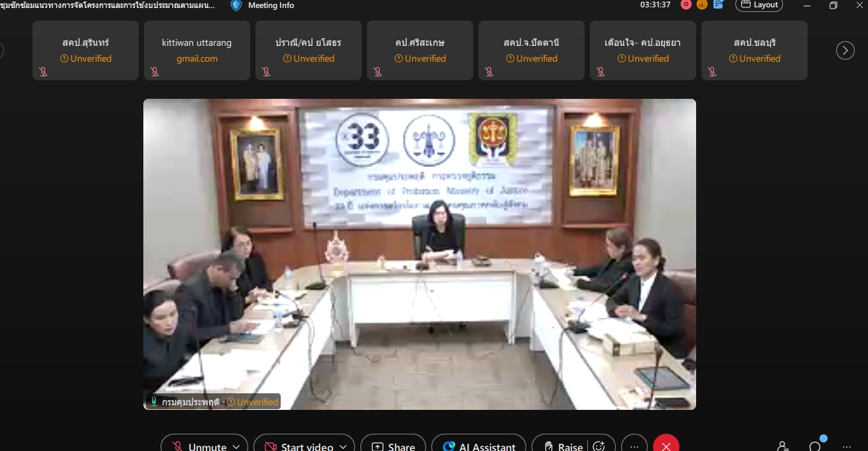The height and width of the screenshot is (451, 868).
Task: Expand video options arrow next to Start video
Action: [343, 446]
